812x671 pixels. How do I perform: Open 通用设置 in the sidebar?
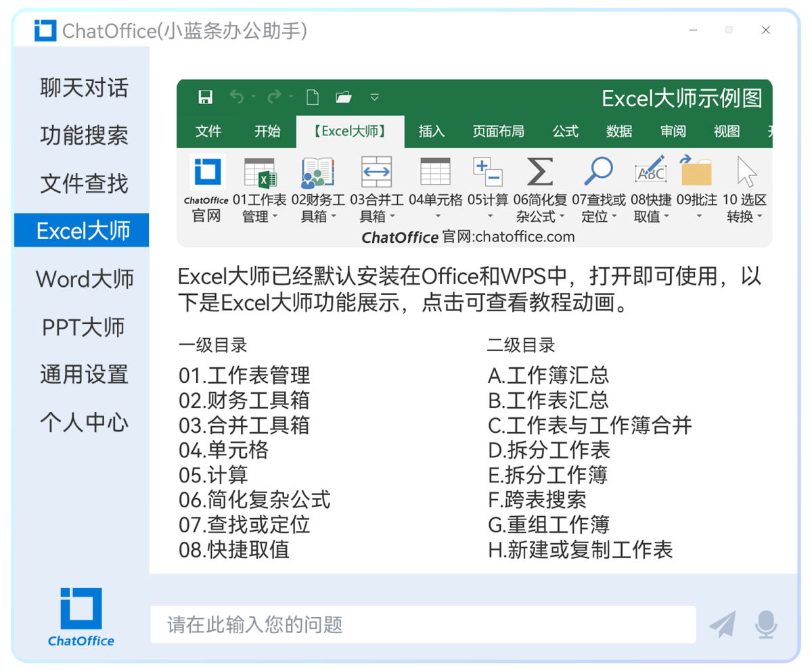[83, 374]
